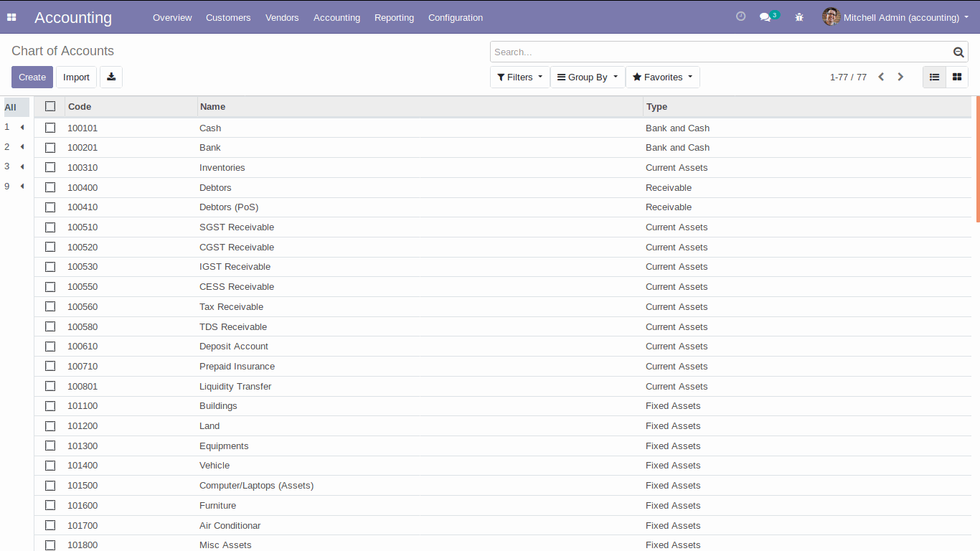Open the TDS Receivable account
Screen dimensions: 980x551
pyautogui.click(x=503, y=326)
